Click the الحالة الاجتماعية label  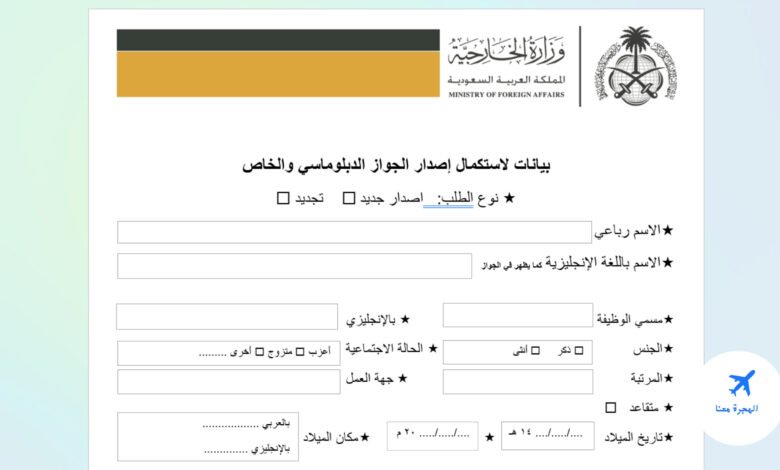(x=384, y=349)
